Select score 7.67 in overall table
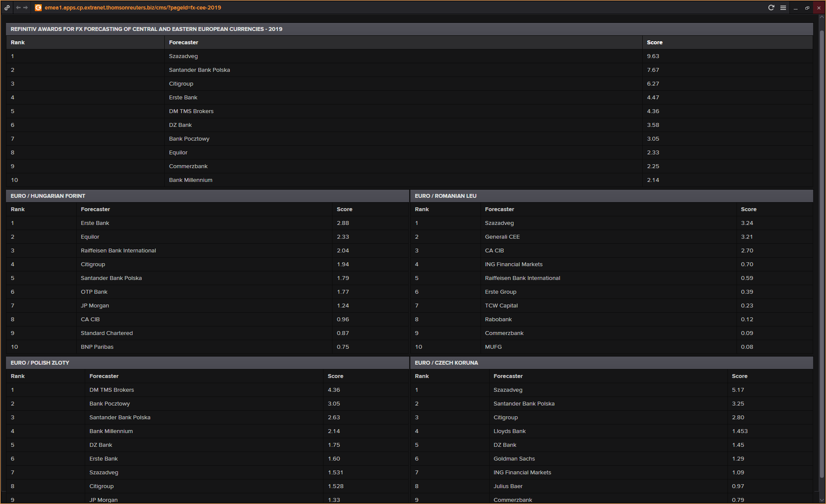Screen dimensions: 826x504 pyautogui.click(x=653, y=70)
